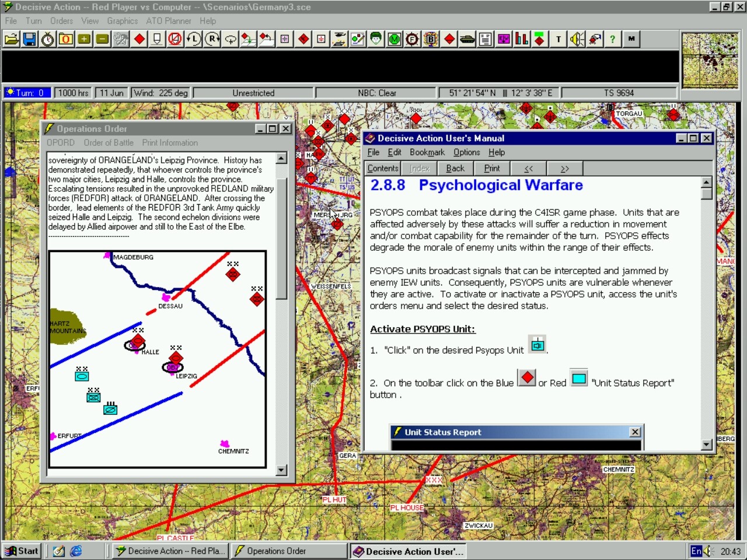Toggle sound with the speaker toolbar icon

[x=577, y=39]
